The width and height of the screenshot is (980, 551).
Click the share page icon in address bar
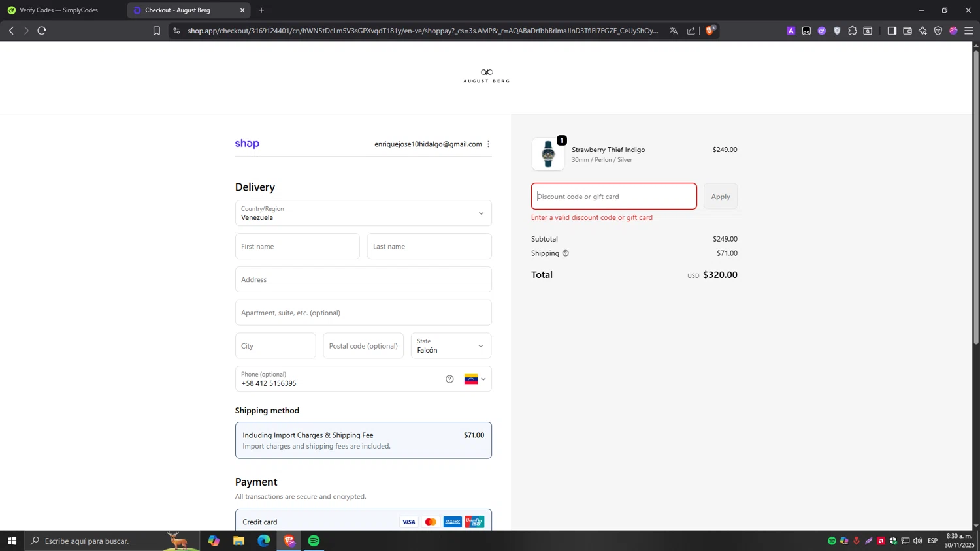pyautogui.click(x=691, y=31)
